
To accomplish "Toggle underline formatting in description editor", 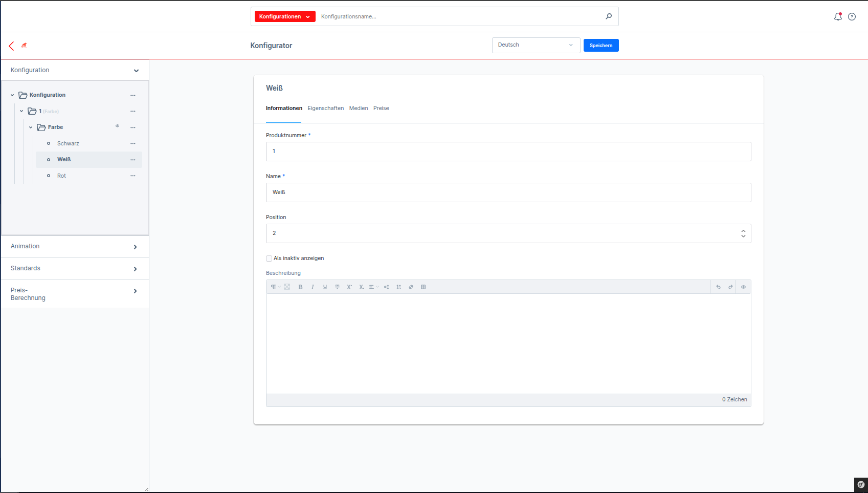I will point(325,287).
